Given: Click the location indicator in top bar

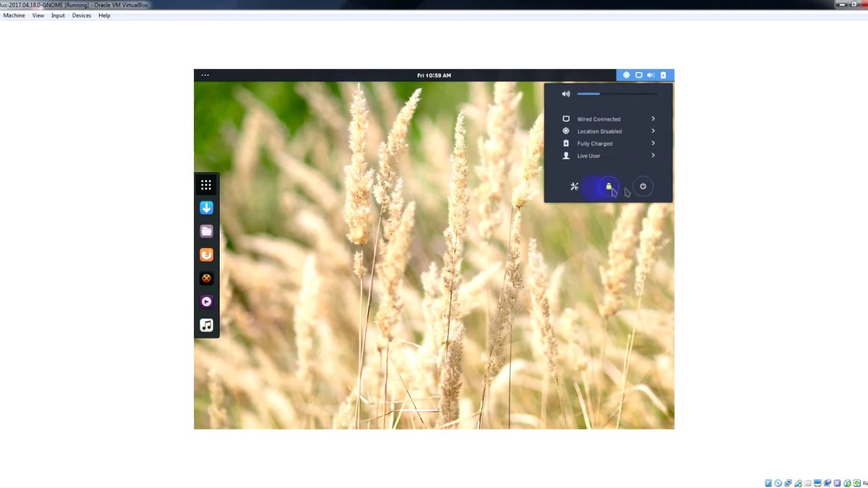Looking at the screenshot, I should 626,75.
